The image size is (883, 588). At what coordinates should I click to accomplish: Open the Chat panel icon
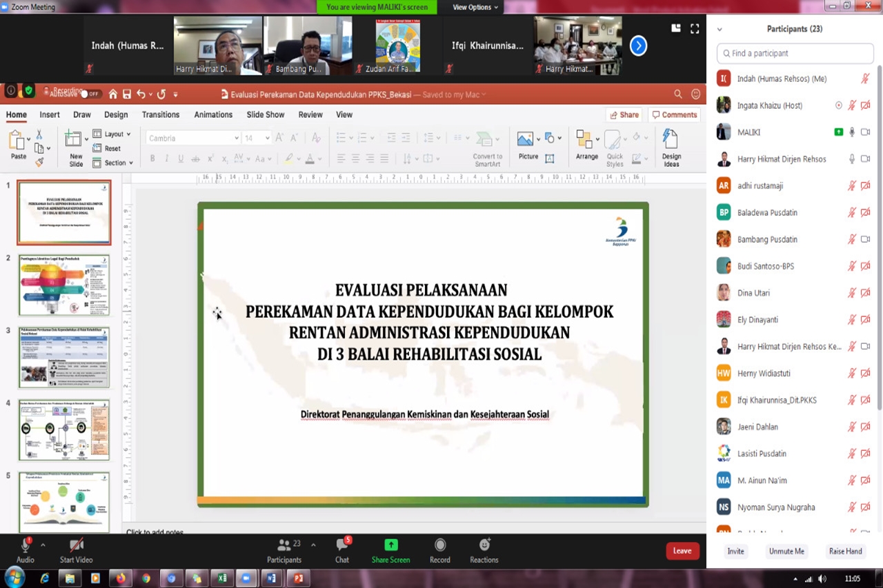point(342,545)
